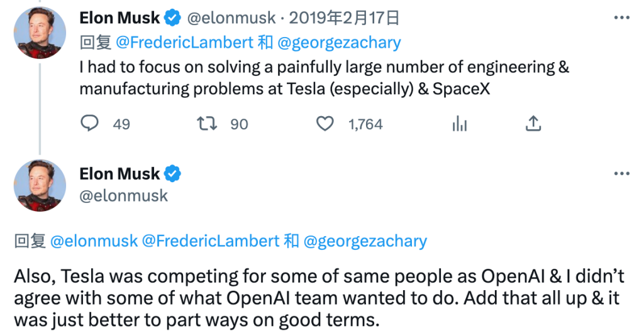
Task: Click Elon Musk name in first tweet
Action: point(120,18)
